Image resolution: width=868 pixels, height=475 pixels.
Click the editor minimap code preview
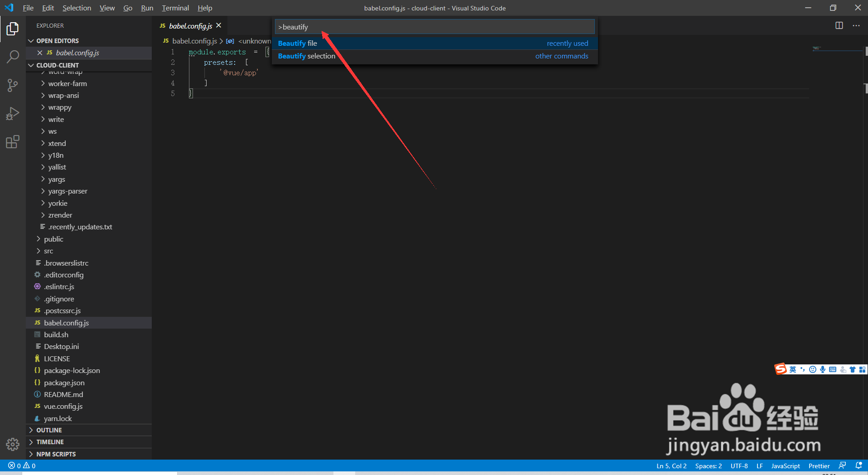[817, 48]
